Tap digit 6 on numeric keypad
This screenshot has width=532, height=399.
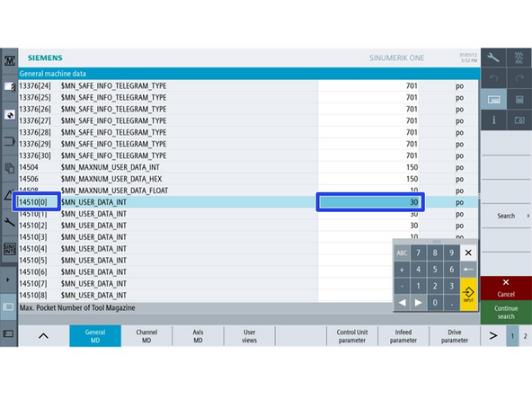pyautogui.click(x=452, y=270)
